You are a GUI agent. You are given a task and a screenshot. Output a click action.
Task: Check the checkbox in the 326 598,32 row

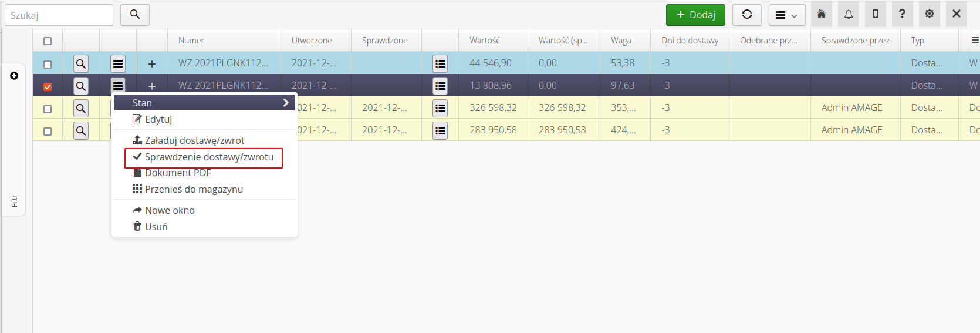(48, 109)
